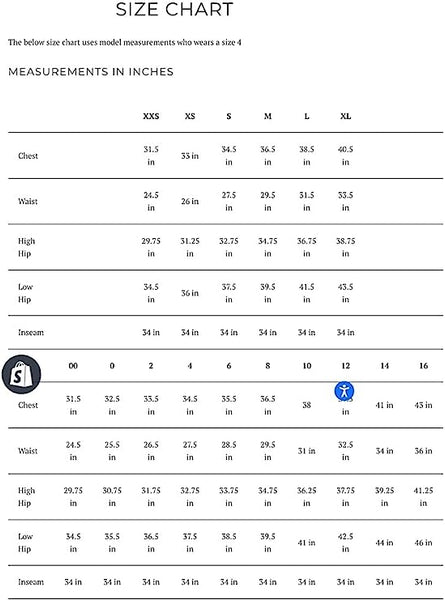
Task: Select the size 16 column header
Action: tap(423, 366)
